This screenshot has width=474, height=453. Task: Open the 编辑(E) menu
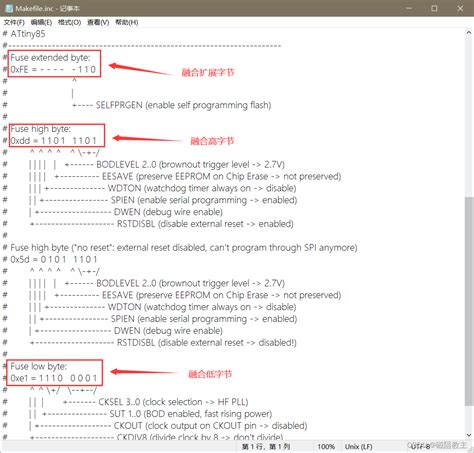[x=41, y=22]
